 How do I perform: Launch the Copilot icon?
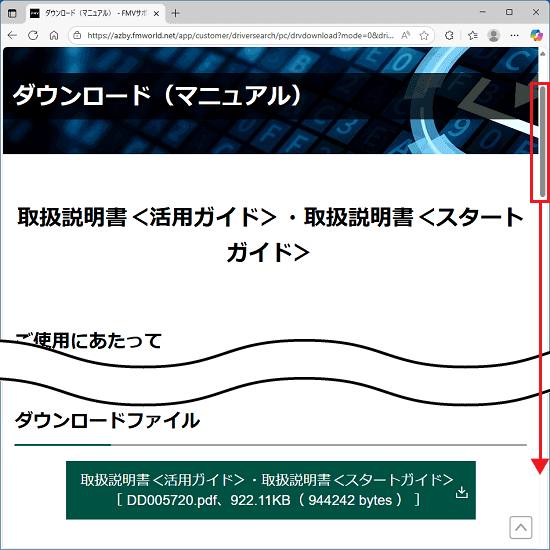point(536,35)
